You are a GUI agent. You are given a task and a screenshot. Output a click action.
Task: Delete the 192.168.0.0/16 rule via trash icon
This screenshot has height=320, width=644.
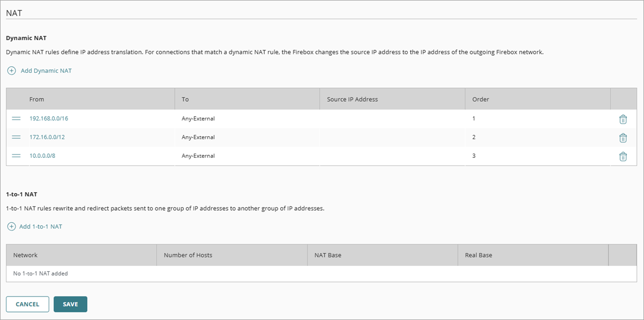tap(623, 119)
